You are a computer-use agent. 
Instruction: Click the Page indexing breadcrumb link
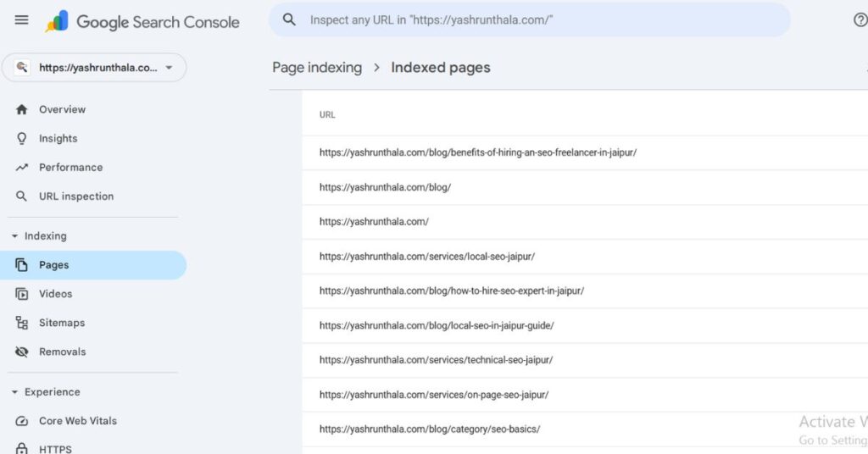coord(317,68)
